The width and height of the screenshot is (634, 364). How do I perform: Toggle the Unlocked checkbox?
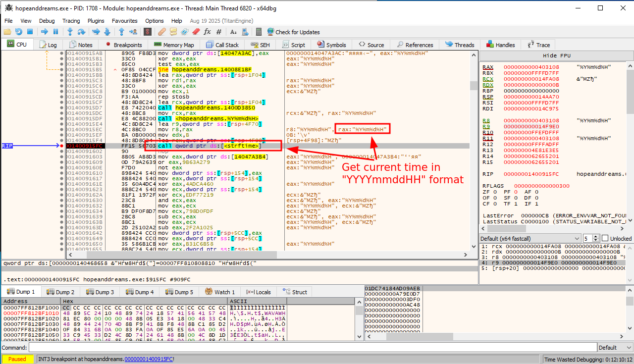605,238
